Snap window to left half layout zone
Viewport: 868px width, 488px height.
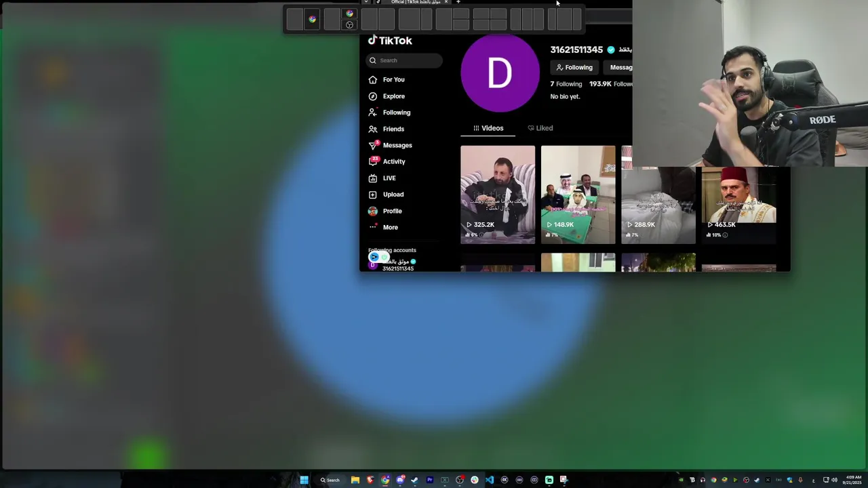pos(370,19)
